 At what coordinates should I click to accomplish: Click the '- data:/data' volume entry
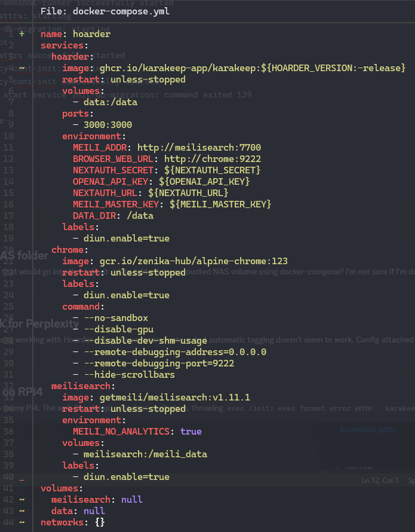105,102
